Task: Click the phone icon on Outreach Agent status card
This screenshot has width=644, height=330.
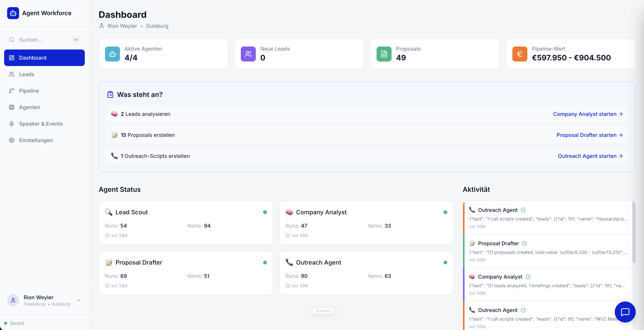Action: coord(289,262)
